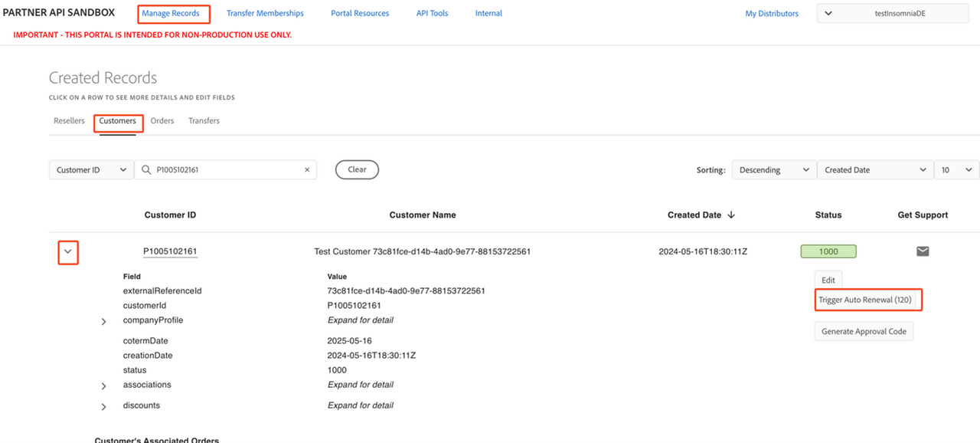This screenshot has width=980, height=443.
Task: Expand the associations field details
Action: click(104, 386)
